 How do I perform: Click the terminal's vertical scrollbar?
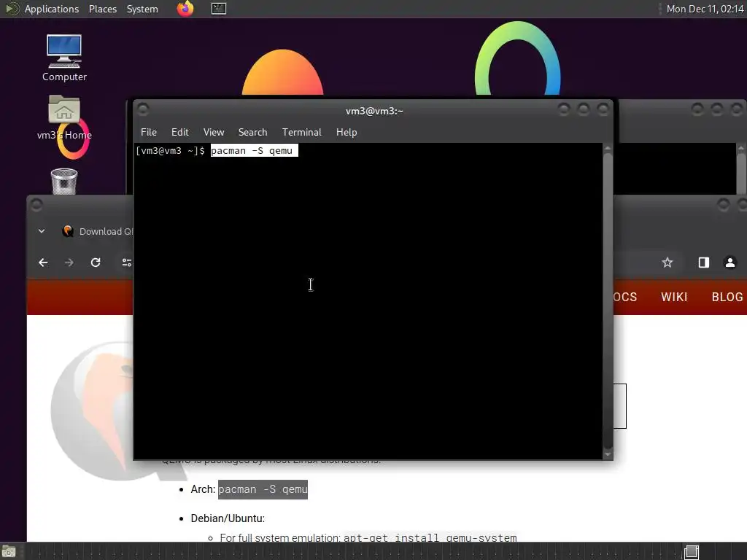[608, 301]
